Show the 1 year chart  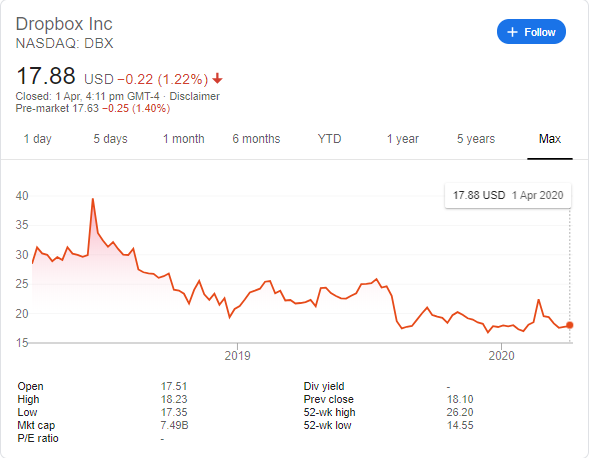pos(403,139)
